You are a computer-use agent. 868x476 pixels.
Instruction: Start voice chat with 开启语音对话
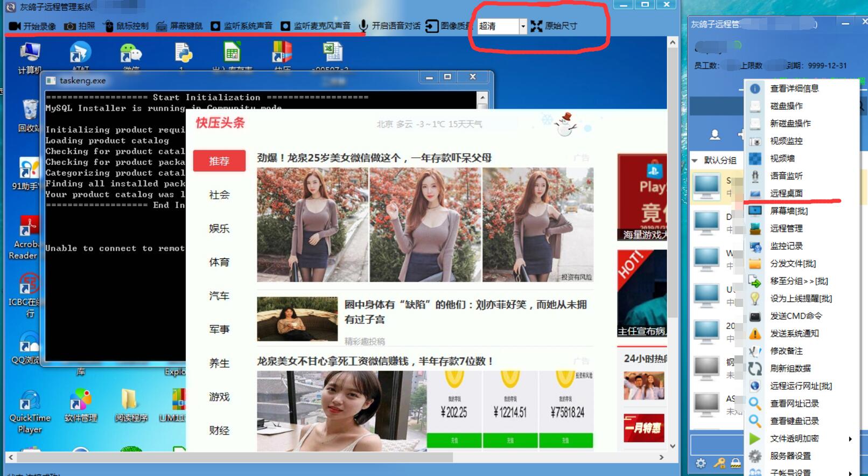click(x=389, y=26)
